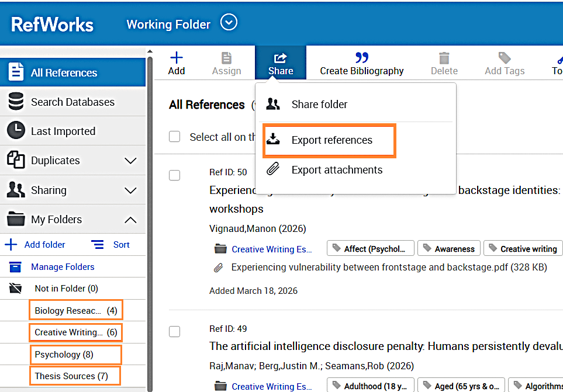Open Last Imported clock item

63,131
